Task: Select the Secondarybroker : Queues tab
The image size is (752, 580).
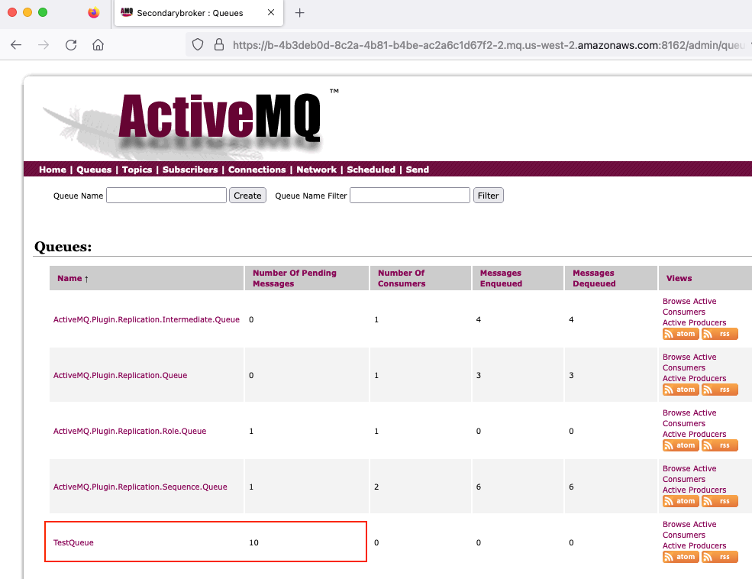Action: 199,13
